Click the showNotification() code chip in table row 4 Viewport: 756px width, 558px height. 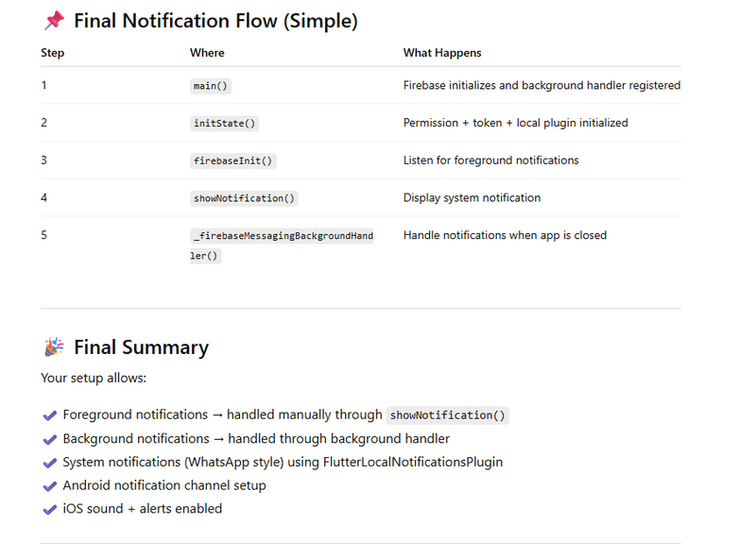245,198
